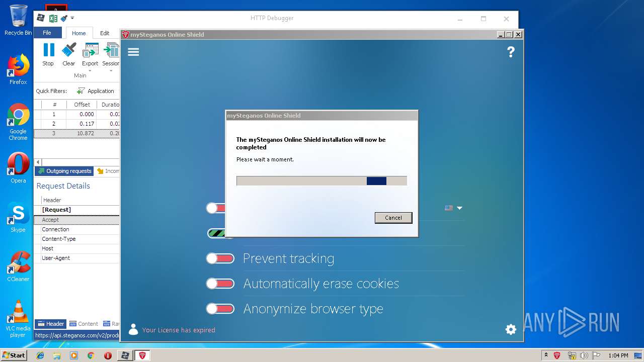Open Skype desktop shortcut

coord(18,217)
